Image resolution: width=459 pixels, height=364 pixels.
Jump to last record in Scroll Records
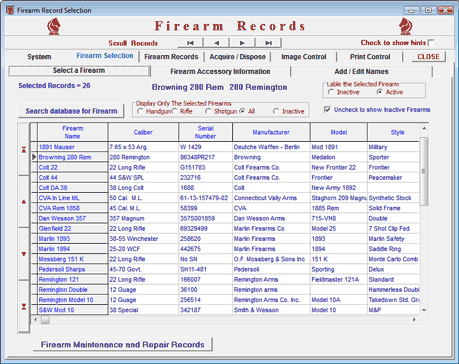pyautogui.click(x=268, y=43)
